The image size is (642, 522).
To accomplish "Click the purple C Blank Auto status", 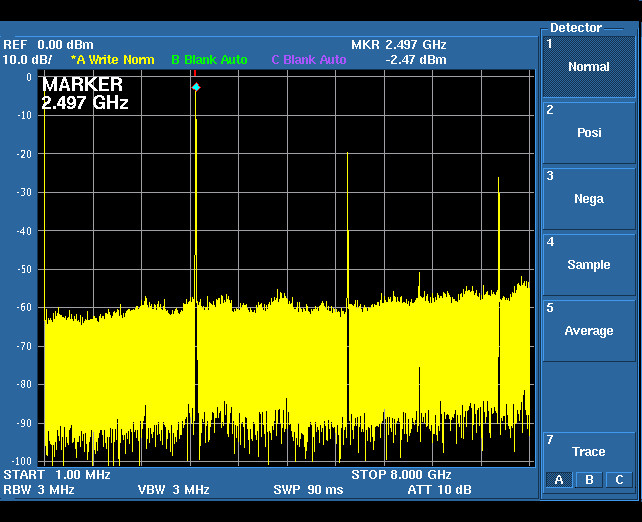I will pyautogui.click(x=309, y=60).
